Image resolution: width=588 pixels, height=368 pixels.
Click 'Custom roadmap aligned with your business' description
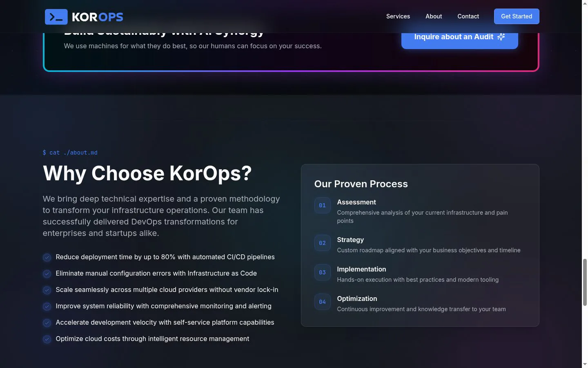pos(429,250)
